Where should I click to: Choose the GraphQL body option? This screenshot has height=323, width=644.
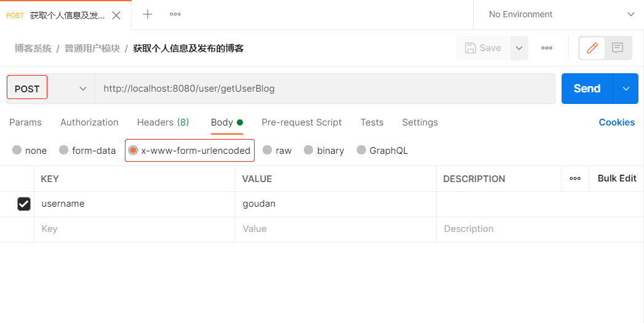(x=362, y=150)
